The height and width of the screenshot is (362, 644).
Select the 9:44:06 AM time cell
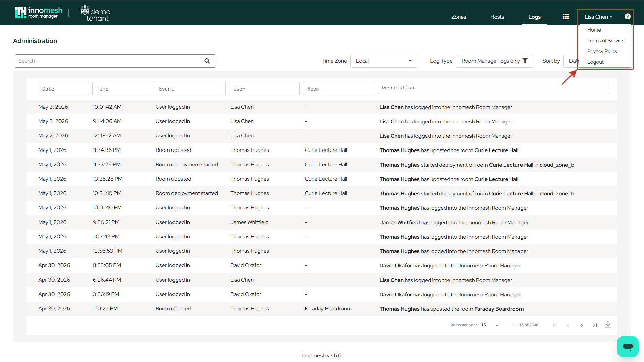[x=107, y=121]
